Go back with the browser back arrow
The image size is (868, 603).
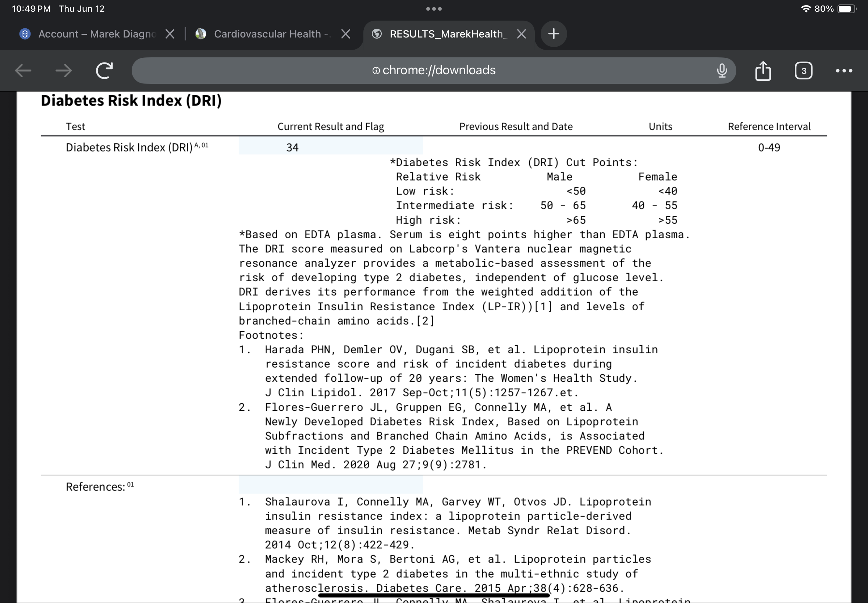(23, 71)
